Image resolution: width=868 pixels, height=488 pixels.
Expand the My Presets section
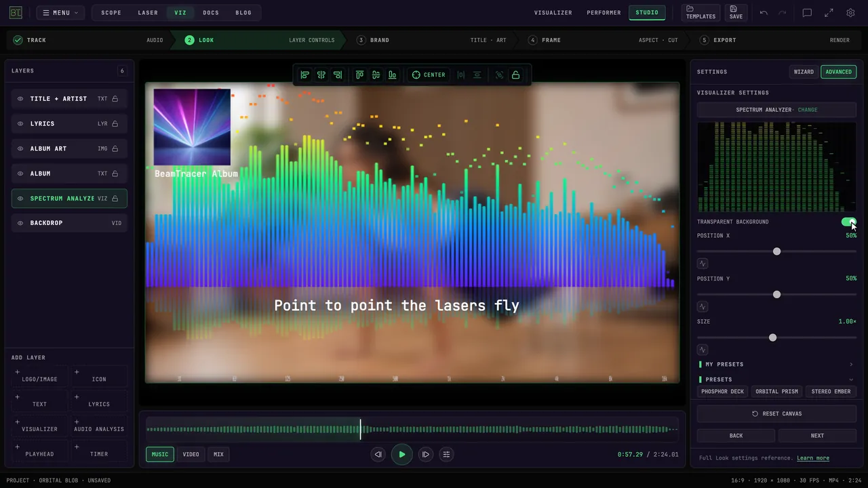click(x=776, y=365)
